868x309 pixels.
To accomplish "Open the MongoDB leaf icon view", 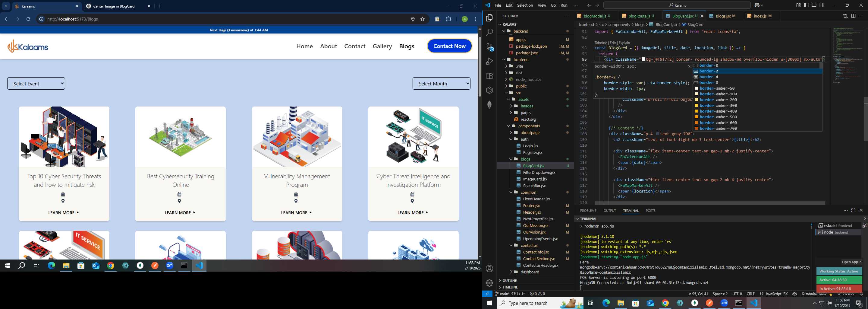I will point(489,105).
